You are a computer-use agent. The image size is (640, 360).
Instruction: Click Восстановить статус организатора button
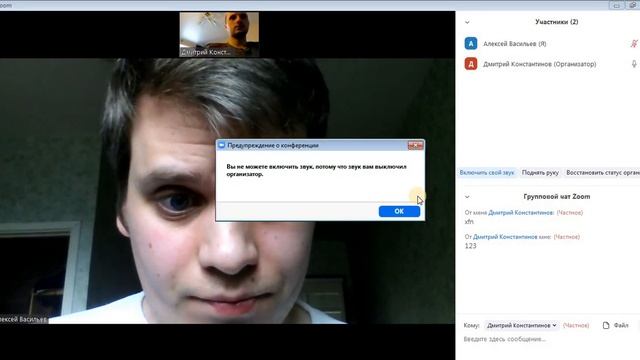602,173
